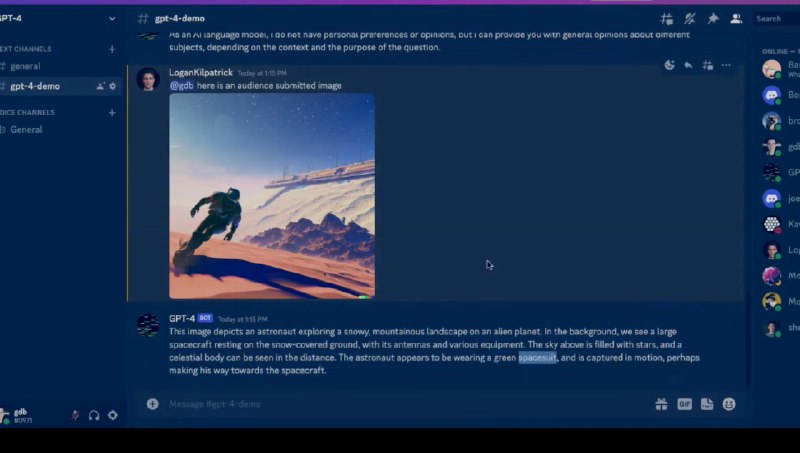
Task: Collapse the Voice Channels category
Action: [x=28, y=112]
